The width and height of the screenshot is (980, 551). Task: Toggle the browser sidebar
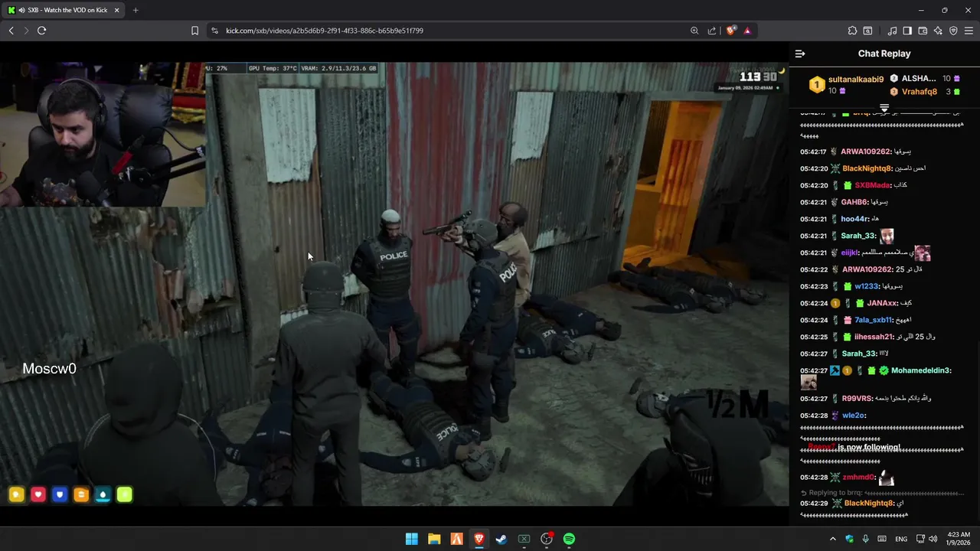[907, 31]
